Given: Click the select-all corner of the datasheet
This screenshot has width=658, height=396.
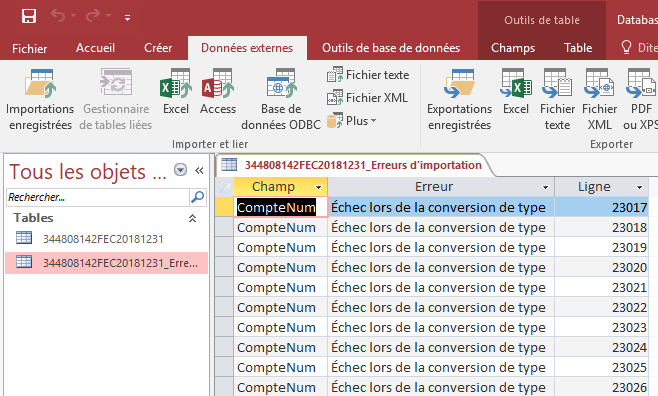Looking at the screenshot, I should click(225, 187).
